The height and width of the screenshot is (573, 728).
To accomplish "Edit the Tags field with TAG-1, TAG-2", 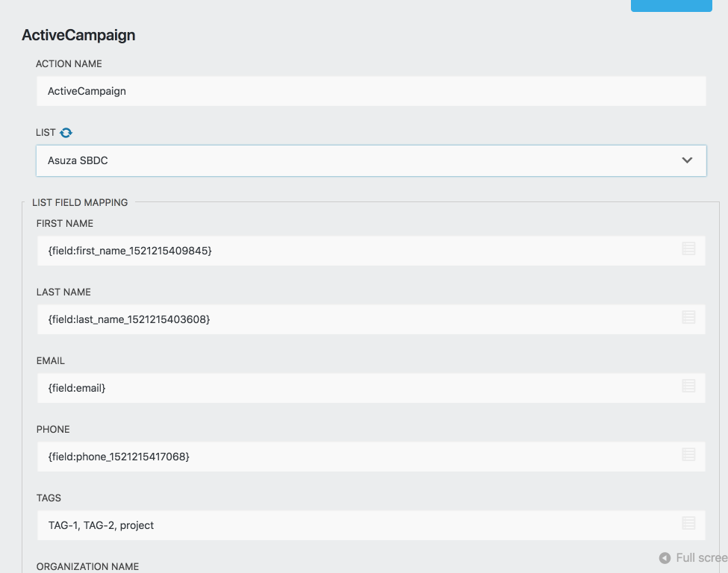I will click(358, 525).
